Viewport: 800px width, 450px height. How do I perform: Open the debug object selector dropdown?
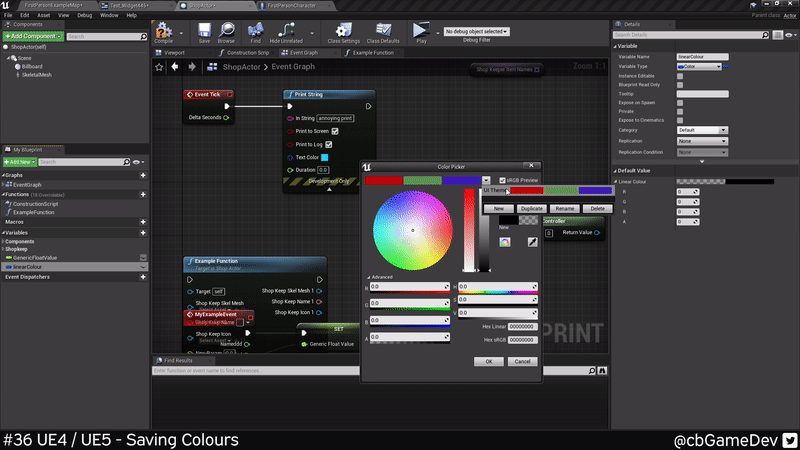click(x=476, y=31)
